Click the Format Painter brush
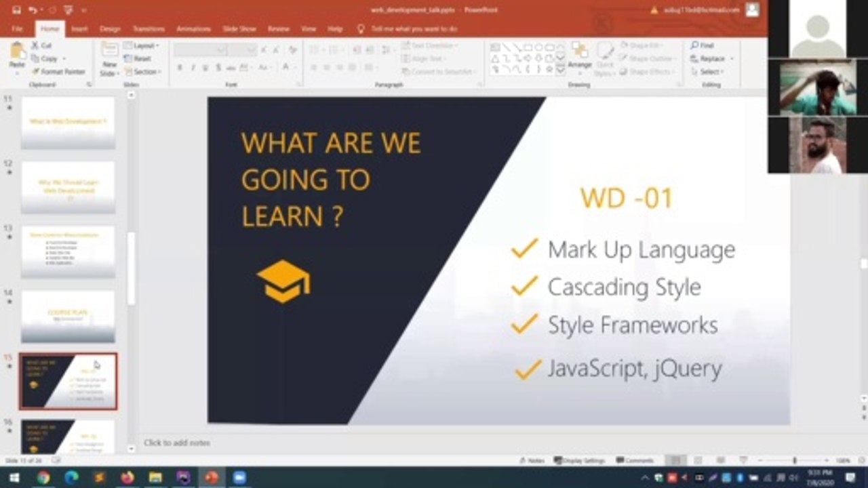The height and width of the screenshot is (488, 868). (58, 71)
